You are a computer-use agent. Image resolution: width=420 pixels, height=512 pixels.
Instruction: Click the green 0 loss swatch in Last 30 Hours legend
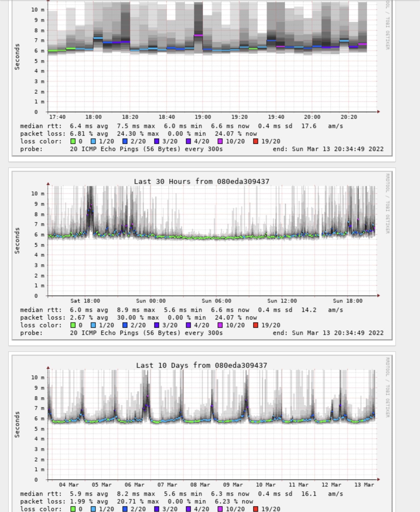pos(73,325)
